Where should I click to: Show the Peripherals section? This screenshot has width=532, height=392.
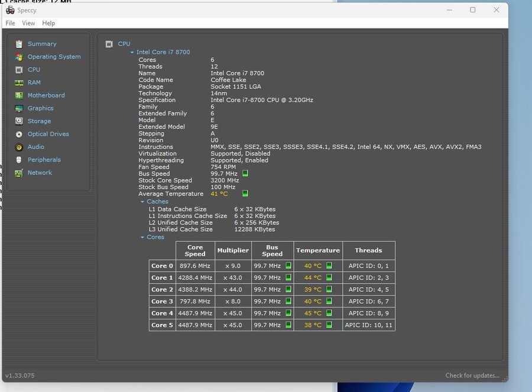click(44, 160)
